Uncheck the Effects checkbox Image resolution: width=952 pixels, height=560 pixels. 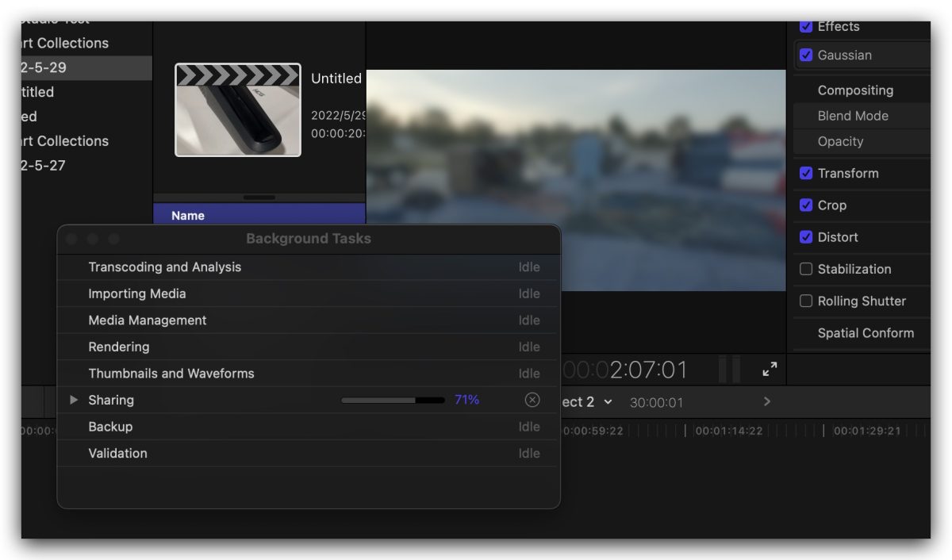click(x=806, y=26)
